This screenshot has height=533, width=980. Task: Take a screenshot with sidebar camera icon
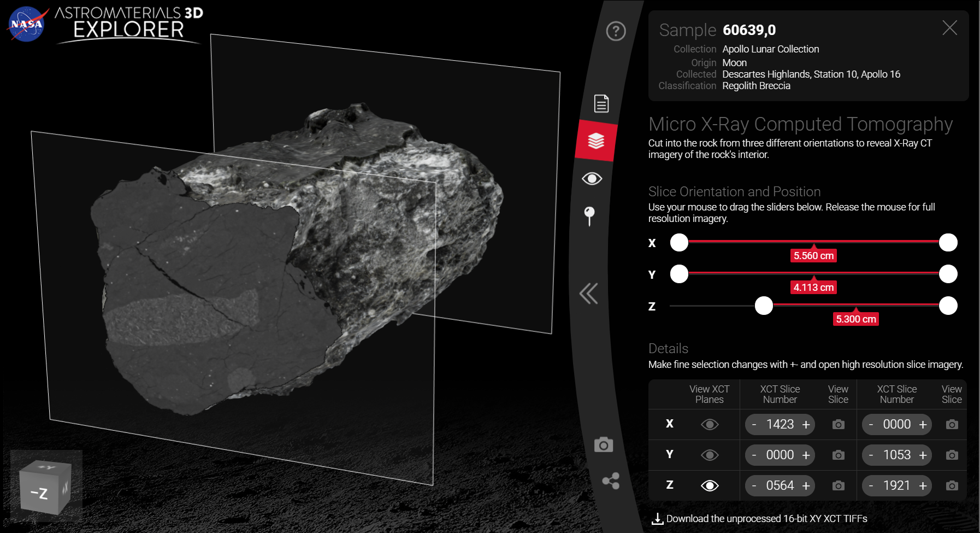tap(604, 444)
